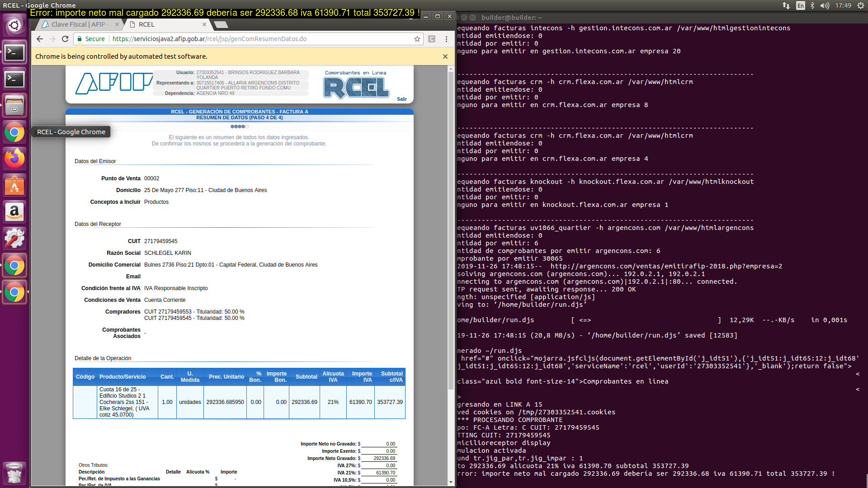Click Punto de Venta value 00002
Screen dimensions: 868x488
[152, 178]
